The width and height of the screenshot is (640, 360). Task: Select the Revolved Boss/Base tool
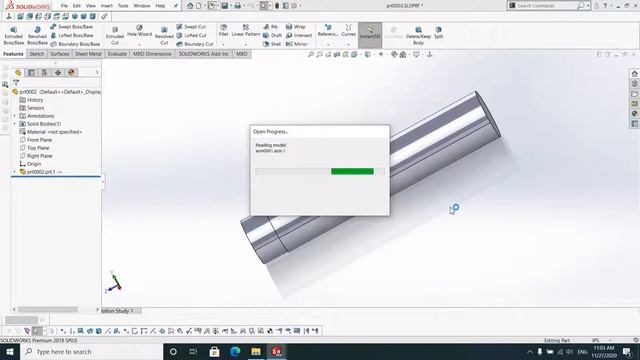[x=37, y=36]
